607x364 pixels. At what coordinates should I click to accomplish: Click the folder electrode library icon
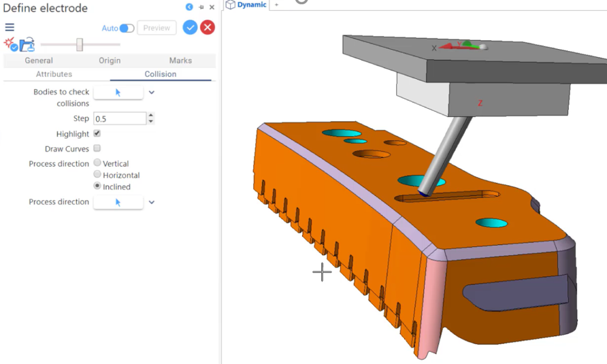pyautogui.click(x=27, y=46)
